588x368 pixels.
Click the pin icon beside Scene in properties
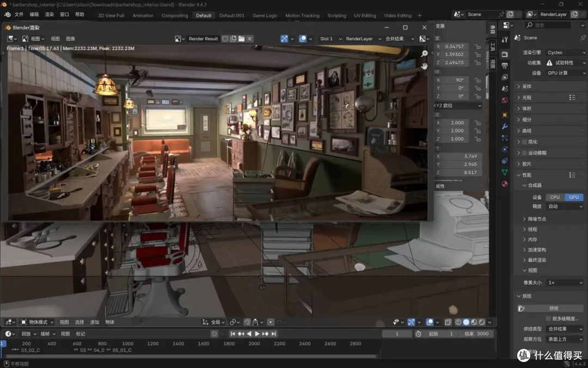(x=583, y=38)
